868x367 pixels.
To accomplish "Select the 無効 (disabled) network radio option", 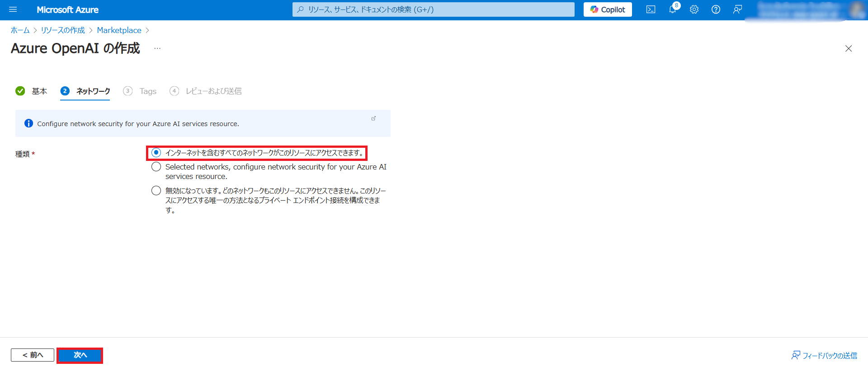I will 156,191.
